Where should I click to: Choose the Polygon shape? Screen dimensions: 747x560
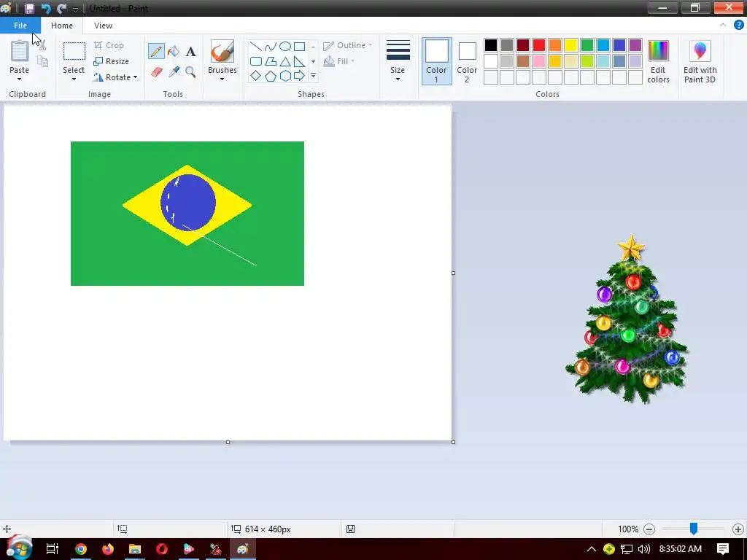pyautogui.click(x=271, y=61)
